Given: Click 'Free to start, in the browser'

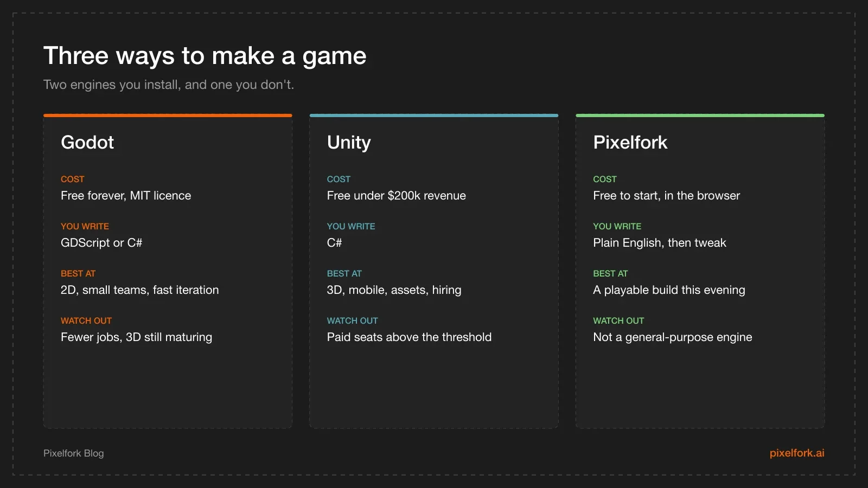Looking at the screenshot, I should pyautogui.click(x=667, y=196).
